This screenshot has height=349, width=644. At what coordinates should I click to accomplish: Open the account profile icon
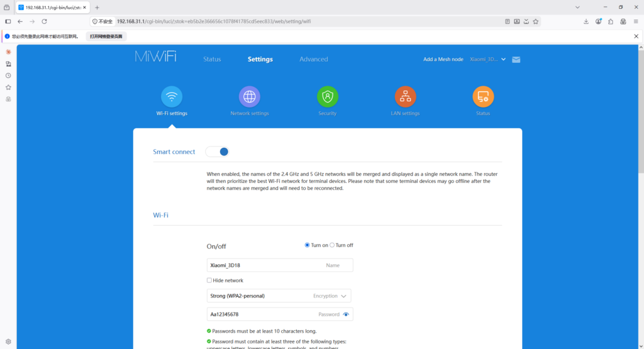599,21
